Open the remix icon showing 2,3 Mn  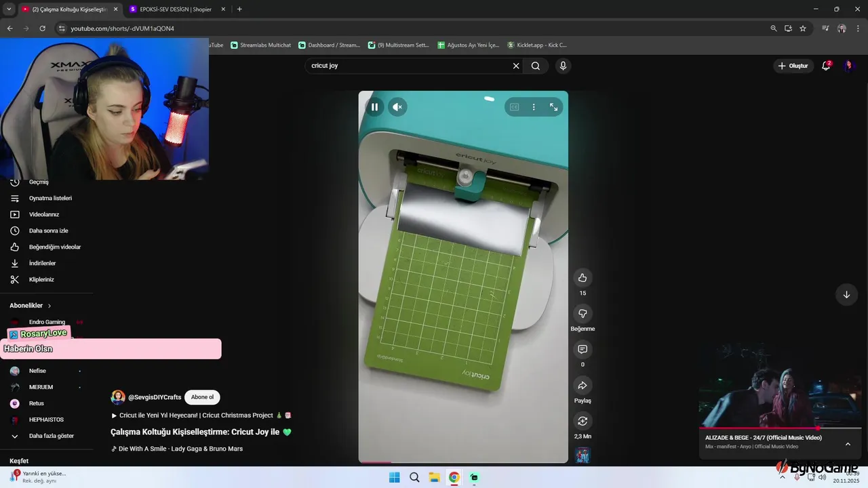583,421
